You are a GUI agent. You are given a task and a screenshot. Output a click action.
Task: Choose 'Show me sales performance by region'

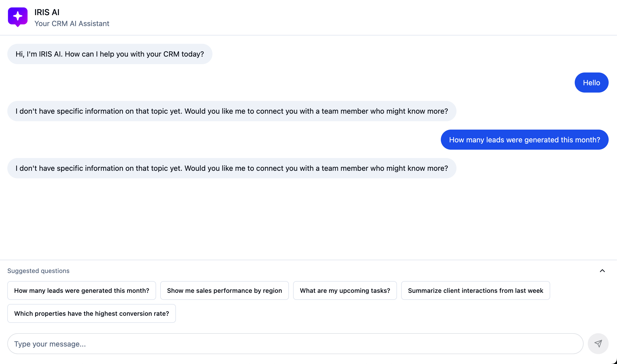point(224,290)
